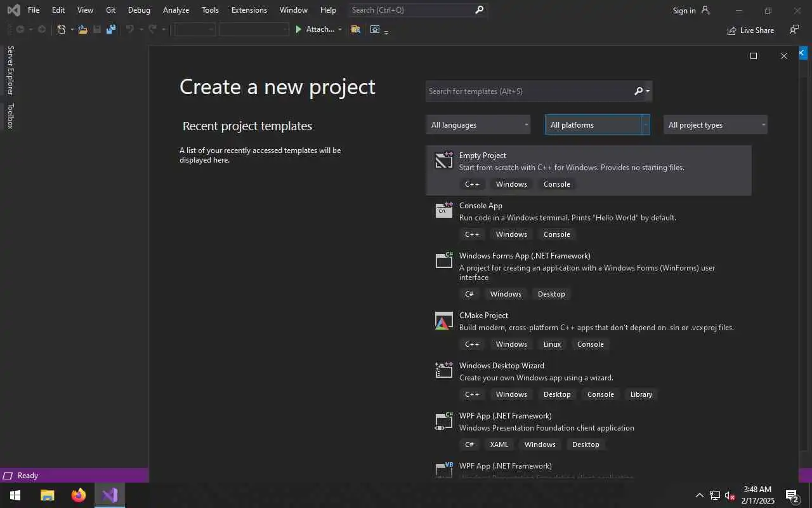This screenshot has height=508, width=812.
Task: Click the Windows Desktop Wizard template icon
Action: 444,370
